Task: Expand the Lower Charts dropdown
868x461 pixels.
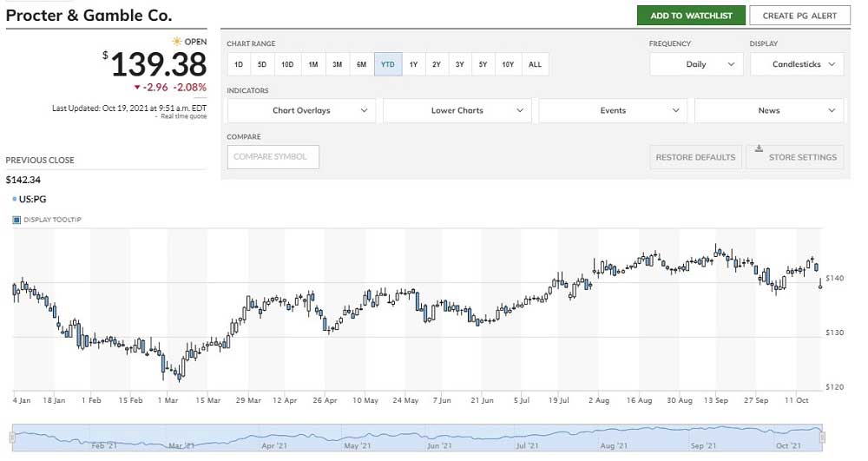Action: (x=457, y=110)
